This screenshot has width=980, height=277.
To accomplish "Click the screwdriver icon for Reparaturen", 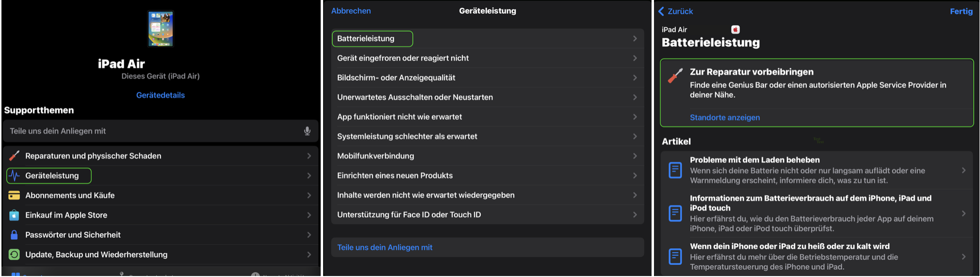I will (x=15, y=156).
